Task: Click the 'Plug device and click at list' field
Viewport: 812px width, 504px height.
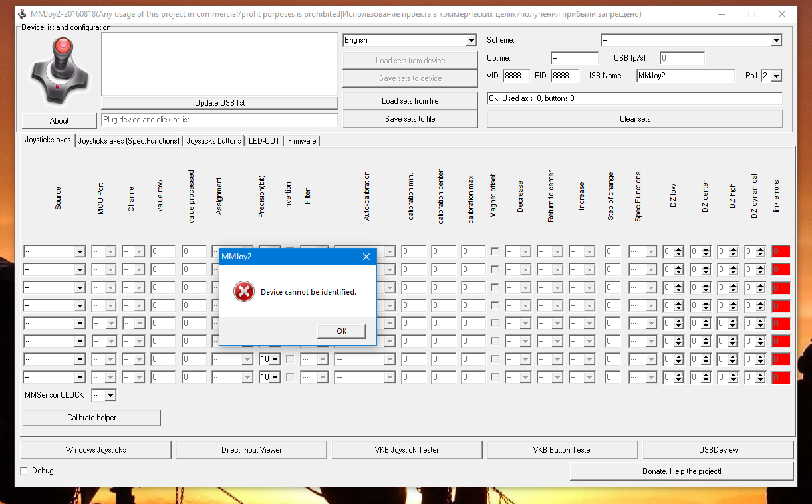Action: pyautogui.click(x=219, y=120)
